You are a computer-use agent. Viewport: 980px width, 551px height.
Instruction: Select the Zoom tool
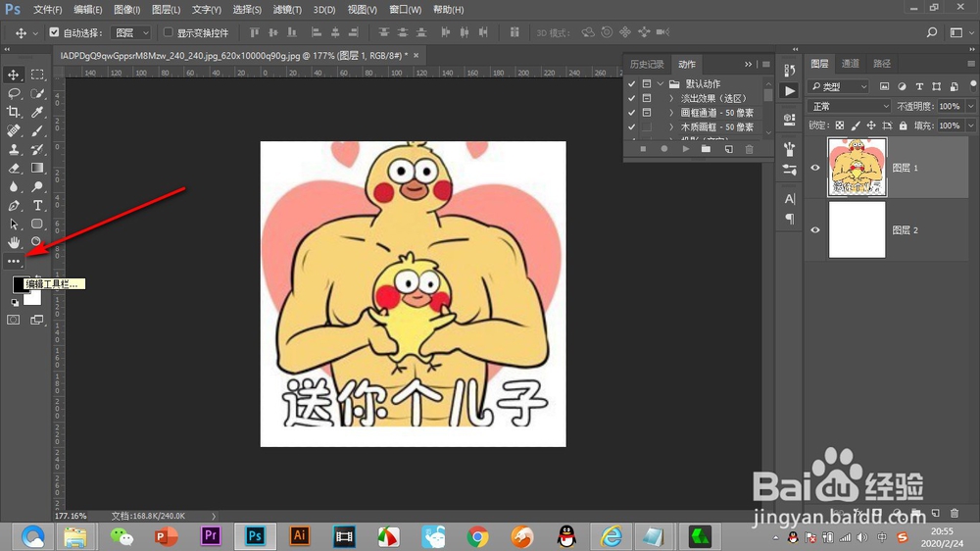click(37, 242)
